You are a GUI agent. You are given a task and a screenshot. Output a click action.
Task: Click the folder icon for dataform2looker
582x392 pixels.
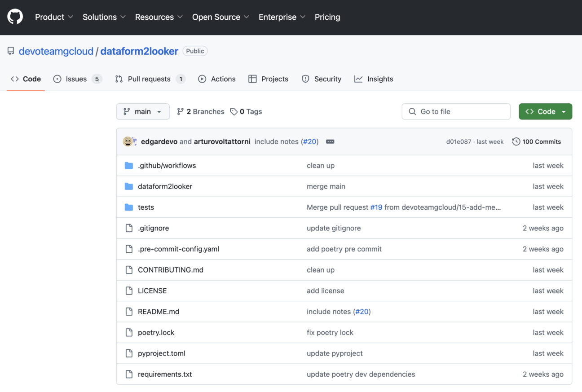129,186
